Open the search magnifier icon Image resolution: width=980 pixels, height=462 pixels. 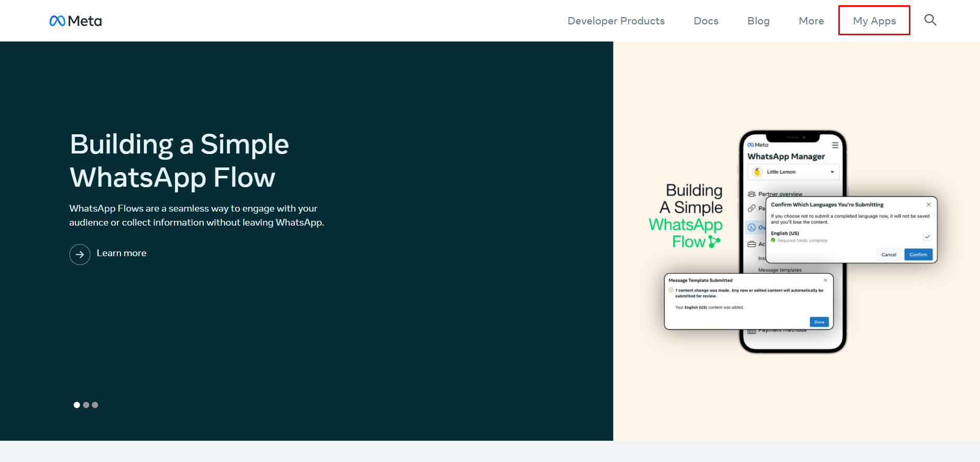coord(930,20)
